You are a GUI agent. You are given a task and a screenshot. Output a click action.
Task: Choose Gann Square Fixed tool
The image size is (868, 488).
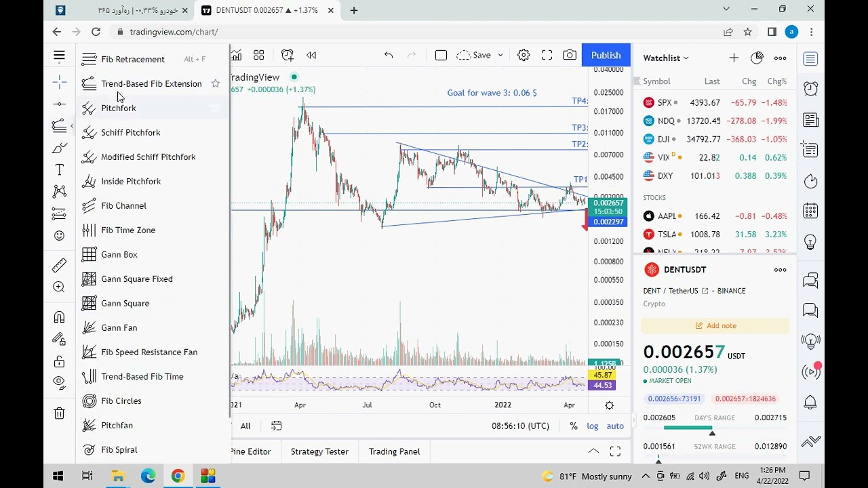coord(153,279)
